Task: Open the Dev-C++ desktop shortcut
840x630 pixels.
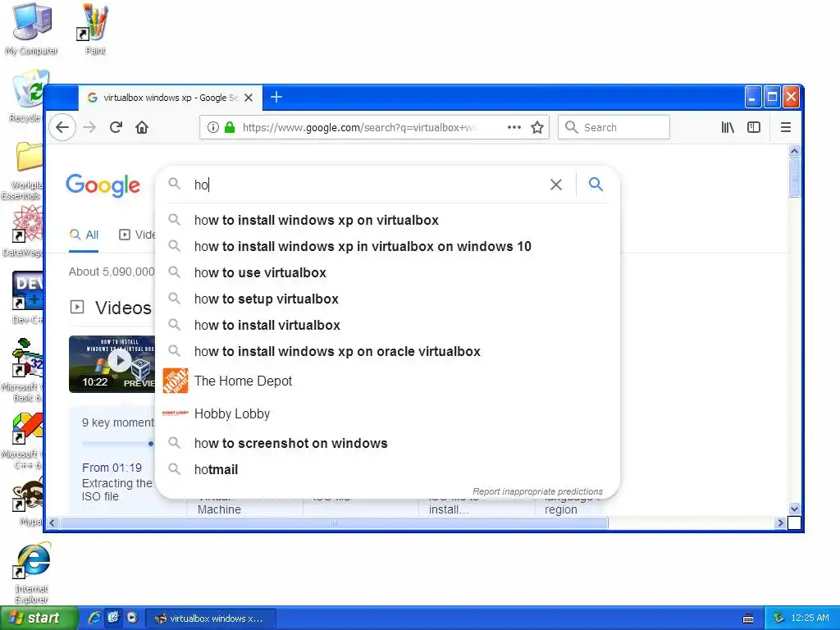Action: 27,298
